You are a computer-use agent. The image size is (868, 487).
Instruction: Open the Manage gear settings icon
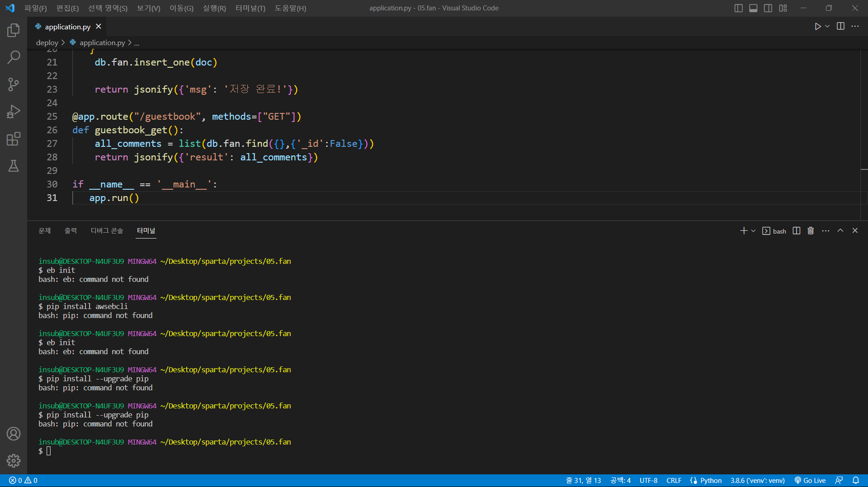[14, 461]
